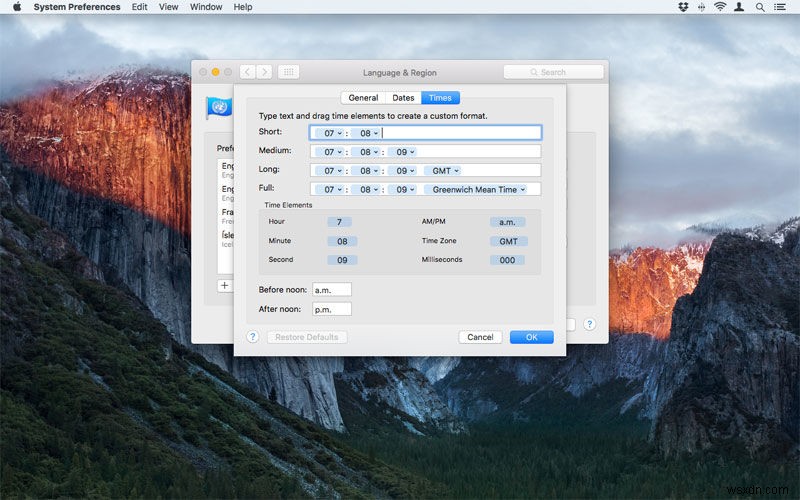Click the user account menu icon
Image resolution: width=800 pixels, height=500 pixels.
pyautogui.click(x=740, y=7)
